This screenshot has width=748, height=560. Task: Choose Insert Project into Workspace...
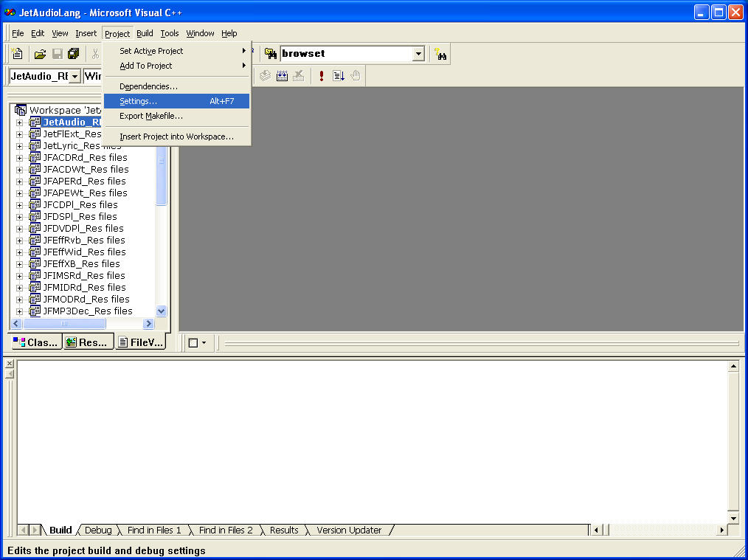click(x=176, y=136)
